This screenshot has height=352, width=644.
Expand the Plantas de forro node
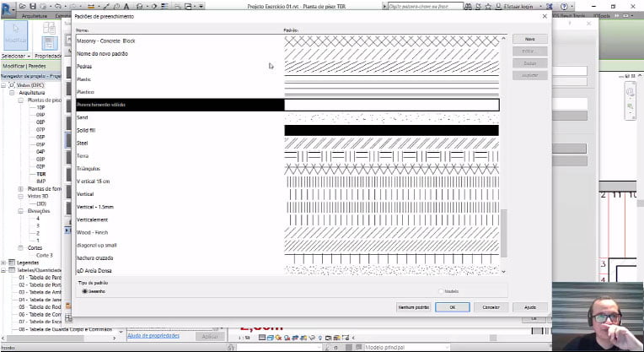(20, 189)
